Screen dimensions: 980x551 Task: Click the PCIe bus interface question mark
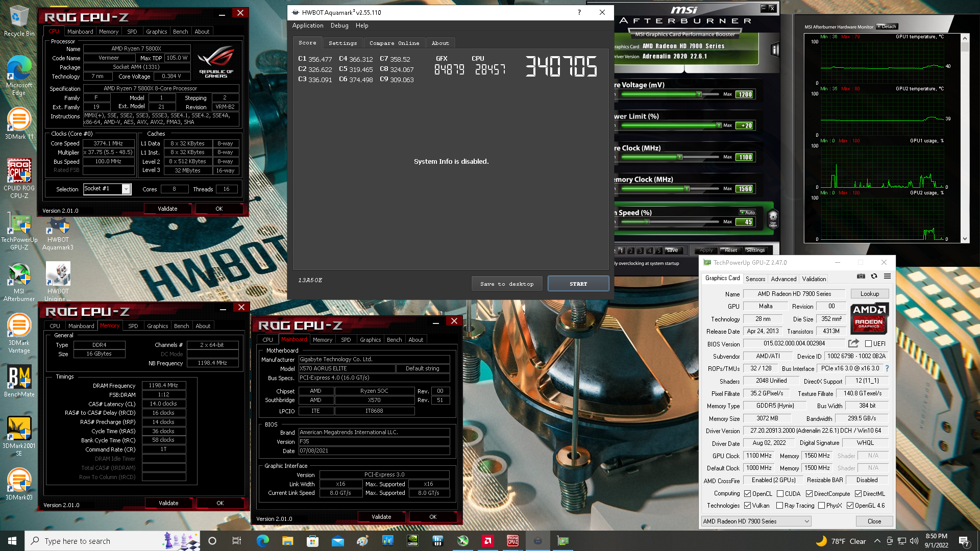coord(887,368)
